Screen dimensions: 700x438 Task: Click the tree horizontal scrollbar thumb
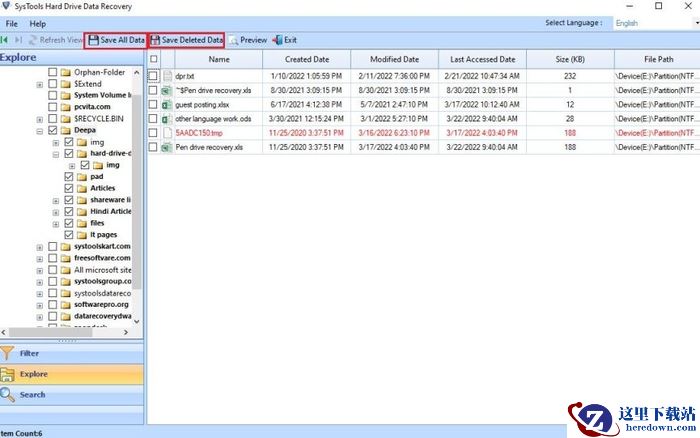(x=50, y=332)
